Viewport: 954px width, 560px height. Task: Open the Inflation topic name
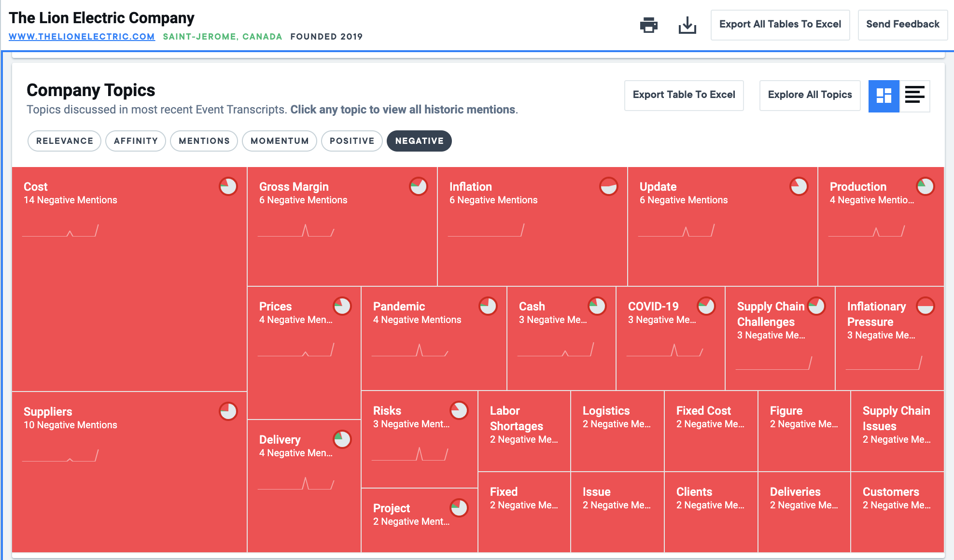tap(471, 187)
